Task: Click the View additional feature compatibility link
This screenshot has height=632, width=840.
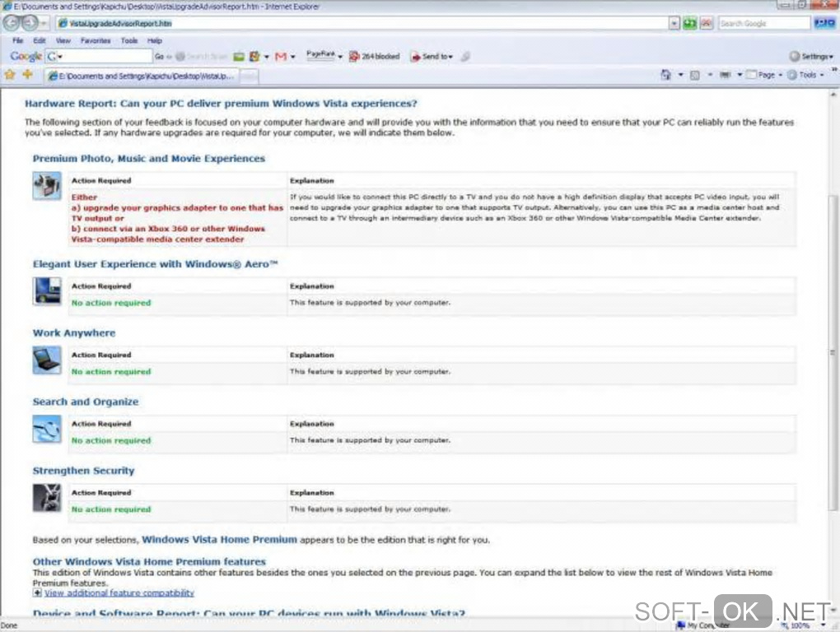Action: 119,593
